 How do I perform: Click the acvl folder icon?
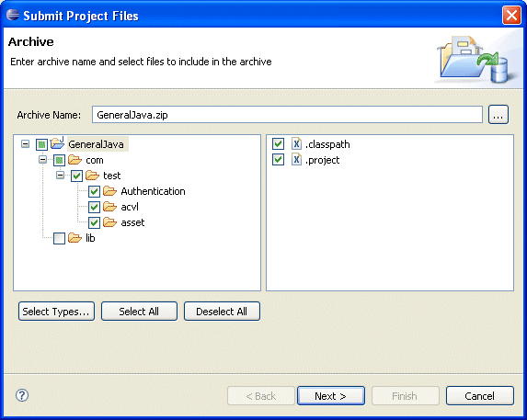tap(109, 207)
